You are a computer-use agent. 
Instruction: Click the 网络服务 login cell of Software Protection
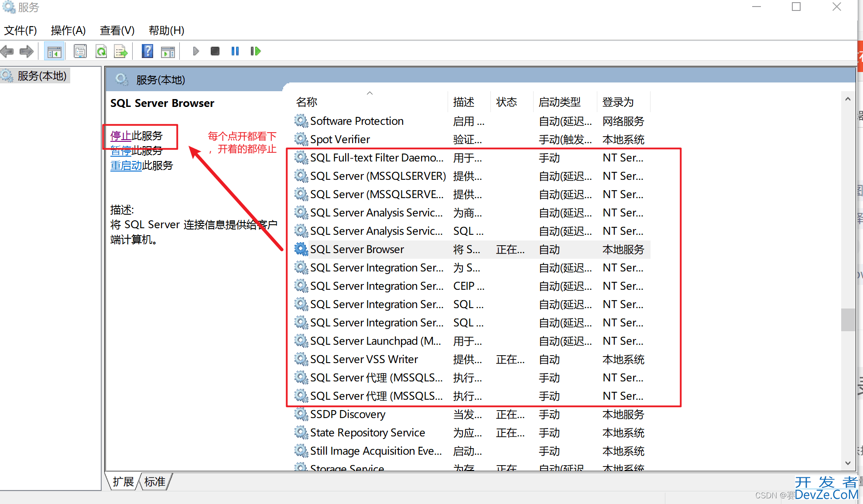click(623, 121)
